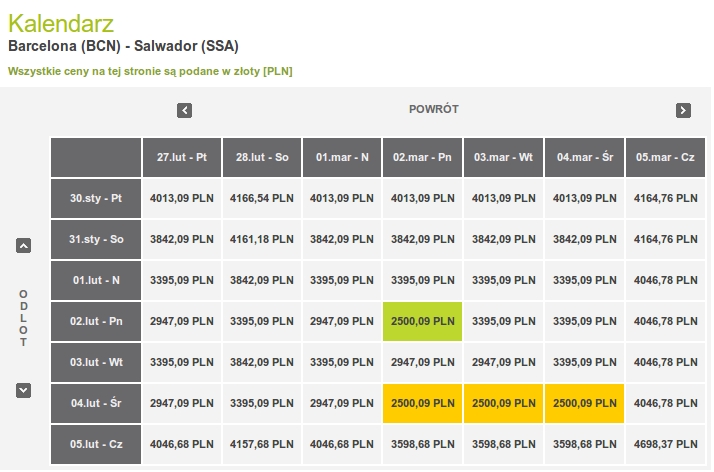The image size is (714, 472).
Task: Click the 30.sty - Pt departure row header
Action: pyautogui.click(x=96, y=198)
